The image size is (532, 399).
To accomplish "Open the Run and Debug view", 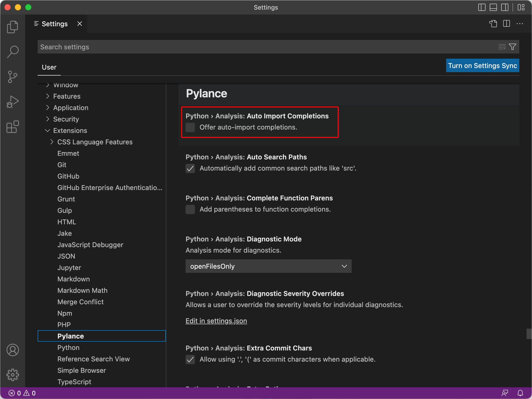I will click(x=12, y=102).
